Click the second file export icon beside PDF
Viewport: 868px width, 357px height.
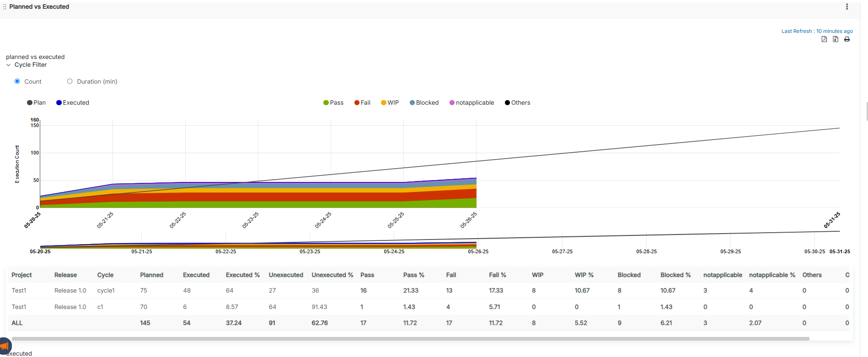pos(836,39)
